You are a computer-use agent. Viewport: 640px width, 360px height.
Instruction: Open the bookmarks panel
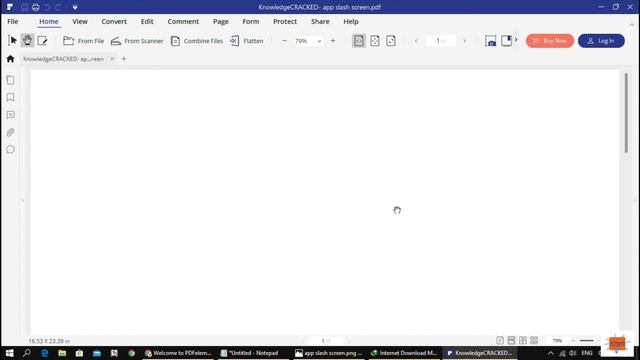11,98
